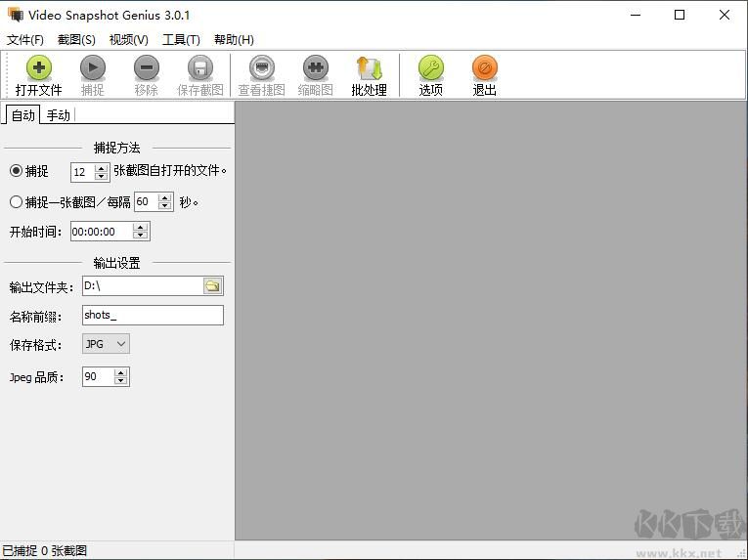Open the 批处理 (Batch) tool icon
Image resolution: width=748 pixels, height=560 pixels.
pyautogui.click(x=370, y=67)
